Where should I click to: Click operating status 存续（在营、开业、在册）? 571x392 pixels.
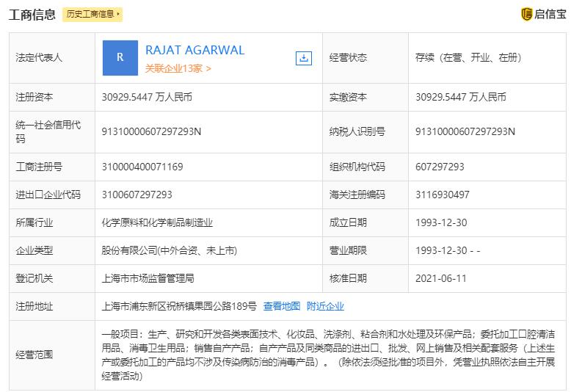469,57
